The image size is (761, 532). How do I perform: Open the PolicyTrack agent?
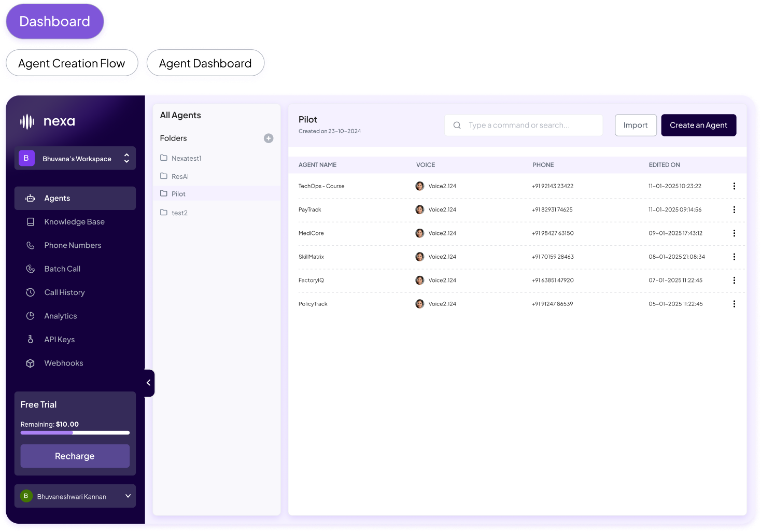pos(313,304)
